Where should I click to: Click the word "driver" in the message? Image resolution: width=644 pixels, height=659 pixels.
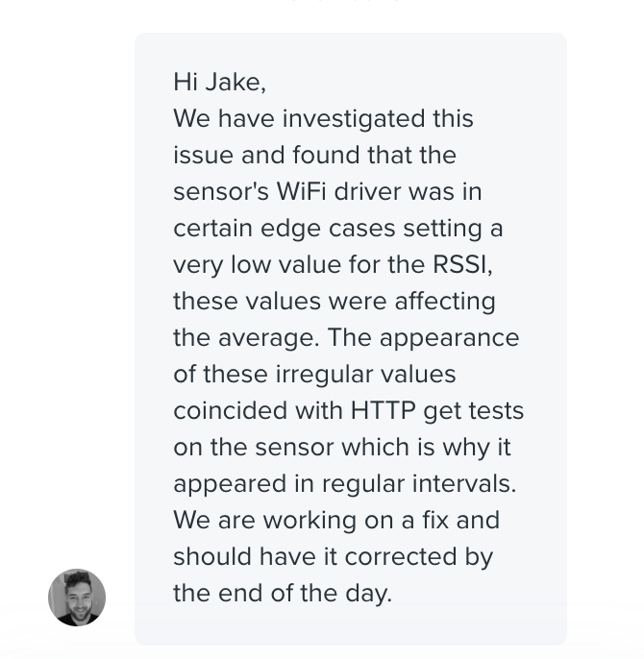pos(367,192)
